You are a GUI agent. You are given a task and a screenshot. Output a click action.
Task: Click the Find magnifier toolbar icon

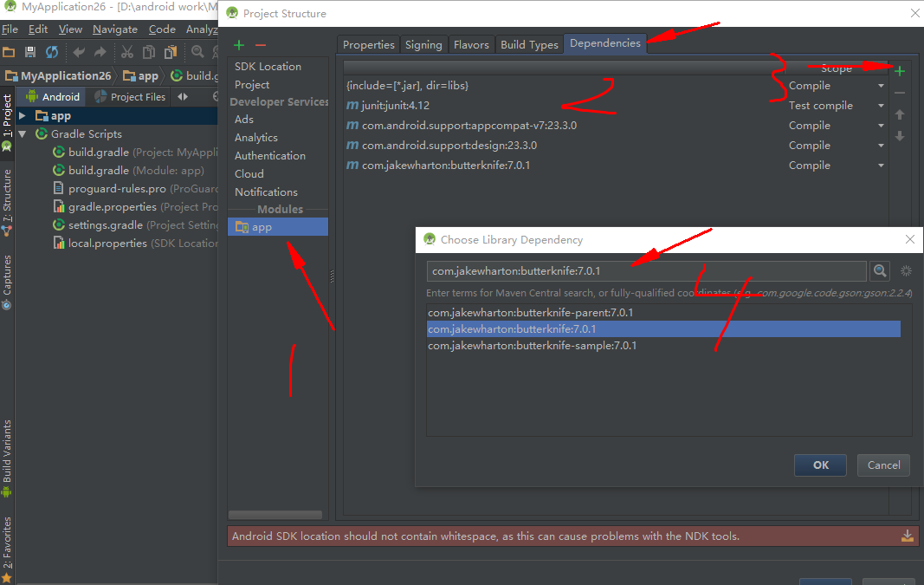point(197,52)
